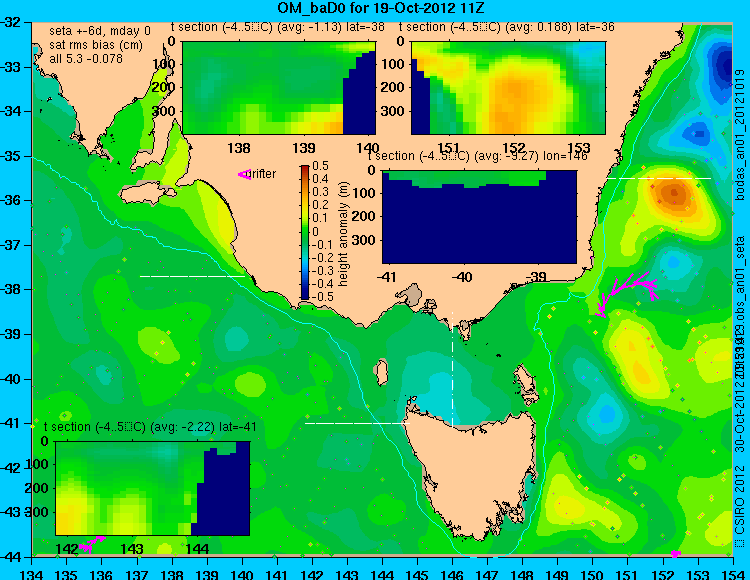Open the lat=-38 temperature section inset plot
This screenshot has height=580, width=750.
[279, 88]
